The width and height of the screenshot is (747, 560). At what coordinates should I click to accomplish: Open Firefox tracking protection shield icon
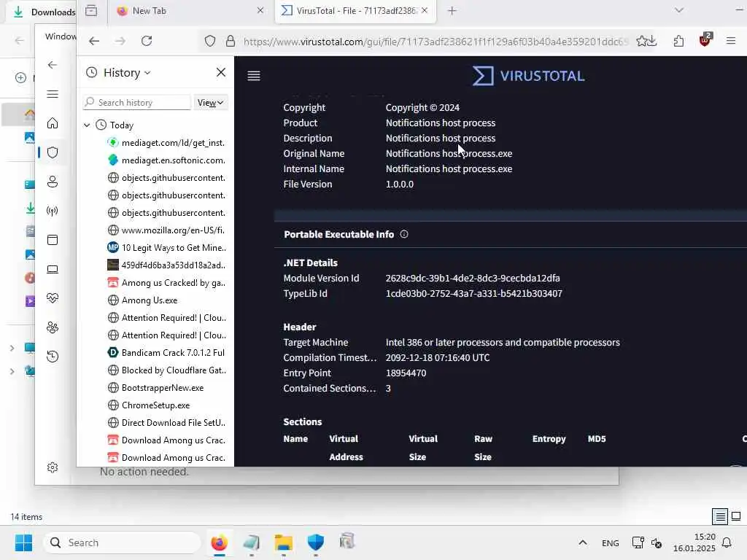pos(209,42)
